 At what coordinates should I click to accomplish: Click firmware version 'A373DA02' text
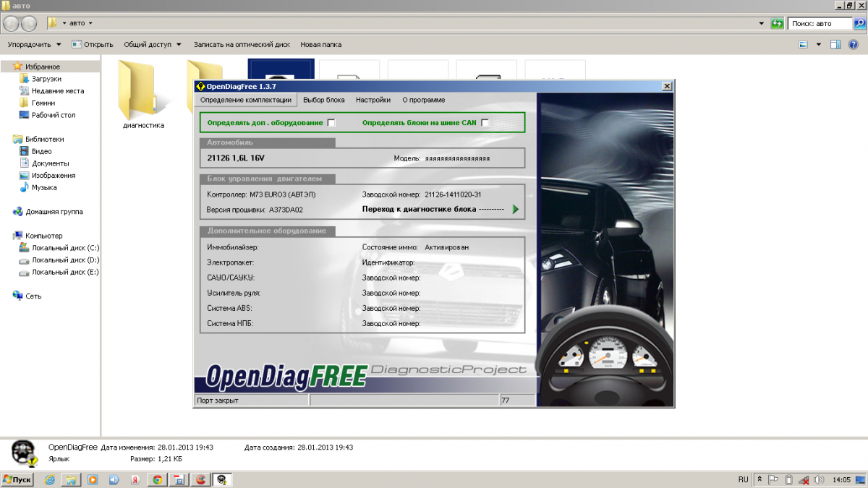pos(286,210)
